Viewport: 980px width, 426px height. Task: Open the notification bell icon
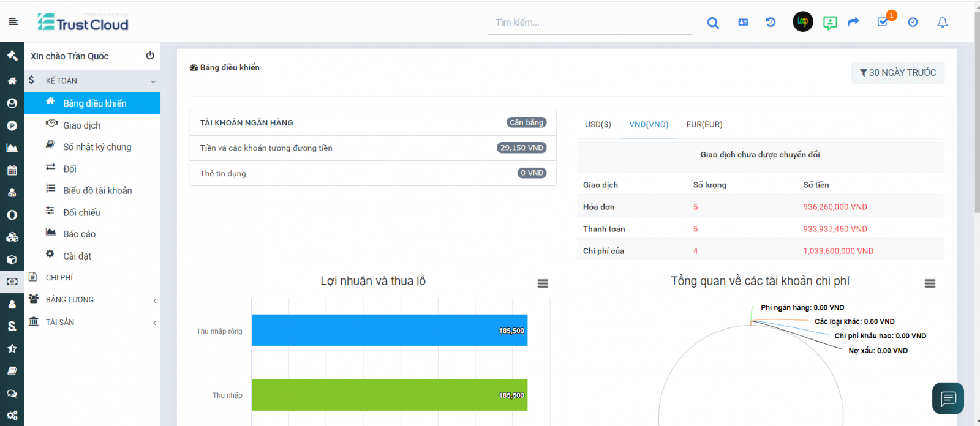[942, 23]
